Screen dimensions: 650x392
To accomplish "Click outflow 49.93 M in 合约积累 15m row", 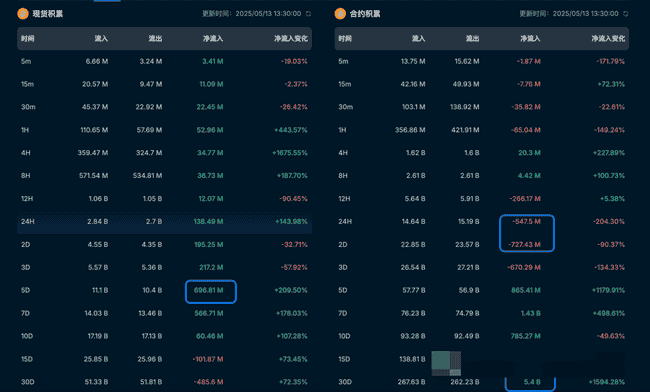I will coord(466,84).
